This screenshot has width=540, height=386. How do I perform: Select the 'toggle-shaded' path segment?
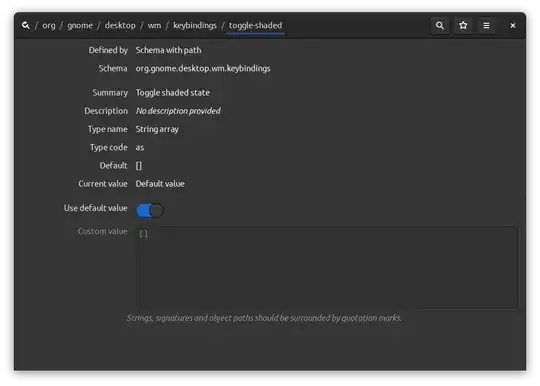(255, 25)
